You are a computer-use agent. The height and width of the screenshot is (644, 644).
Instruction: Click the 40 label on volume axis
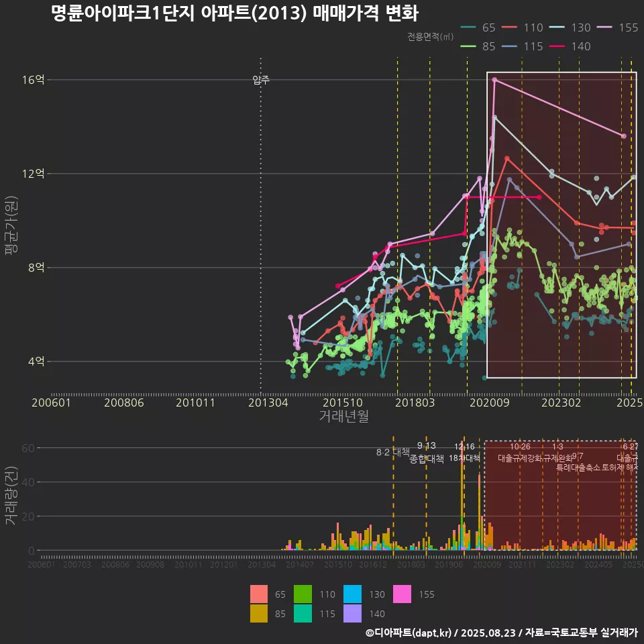tap(28, 482)
